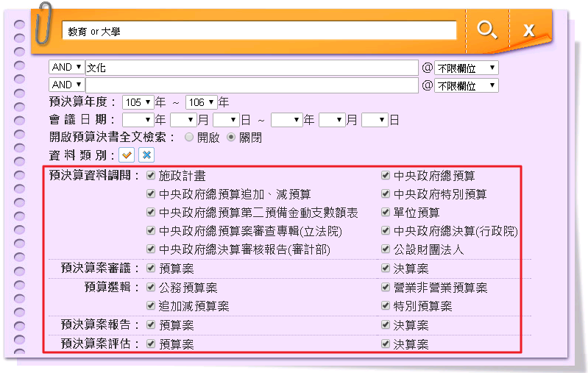Expand the 105 start year dropdown
588x373 pixels.
pyautogui.click(x=138, y=102)
